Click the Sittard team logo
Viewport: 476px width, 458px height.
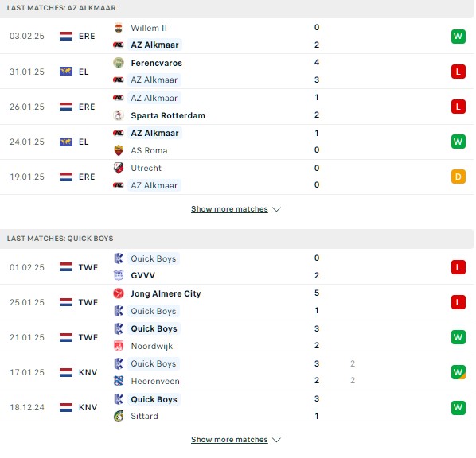tap(119, 416)
